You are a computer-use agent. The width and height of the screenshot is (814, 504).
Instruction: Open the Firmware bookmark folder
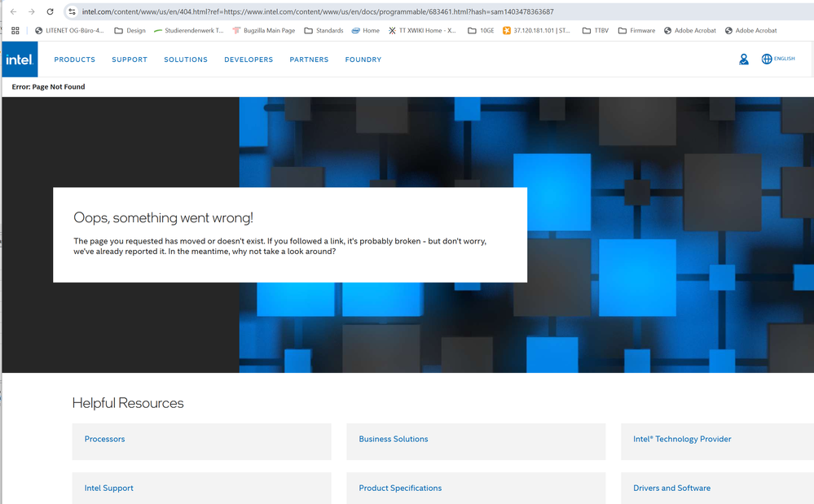[636, 31]
